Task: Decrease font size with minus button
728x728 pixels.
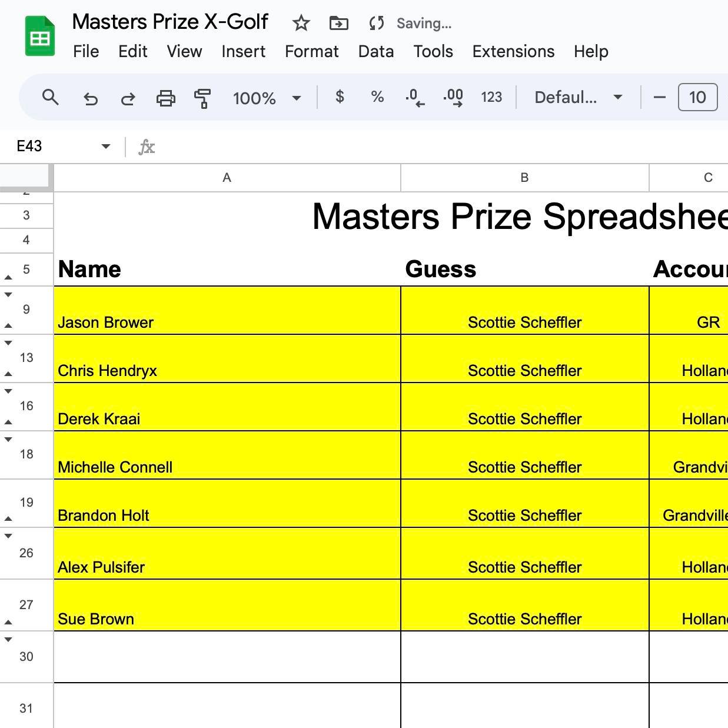Action: [660, 97]
